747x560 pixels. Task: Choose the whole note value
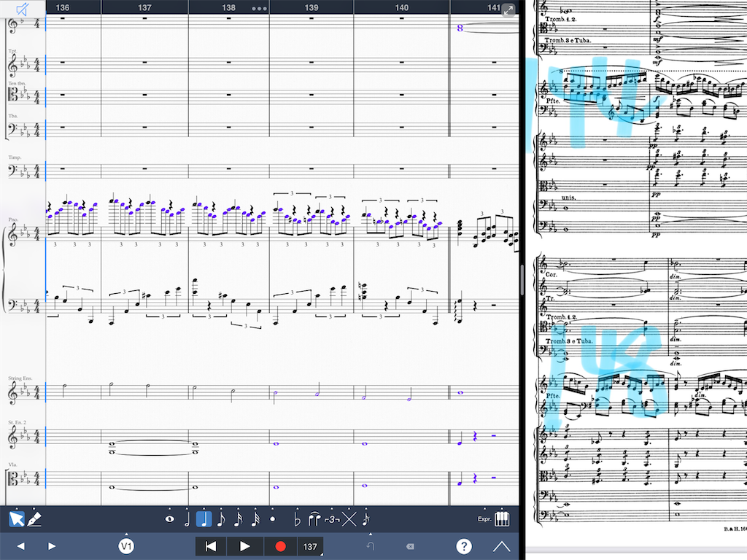[169, 519]
